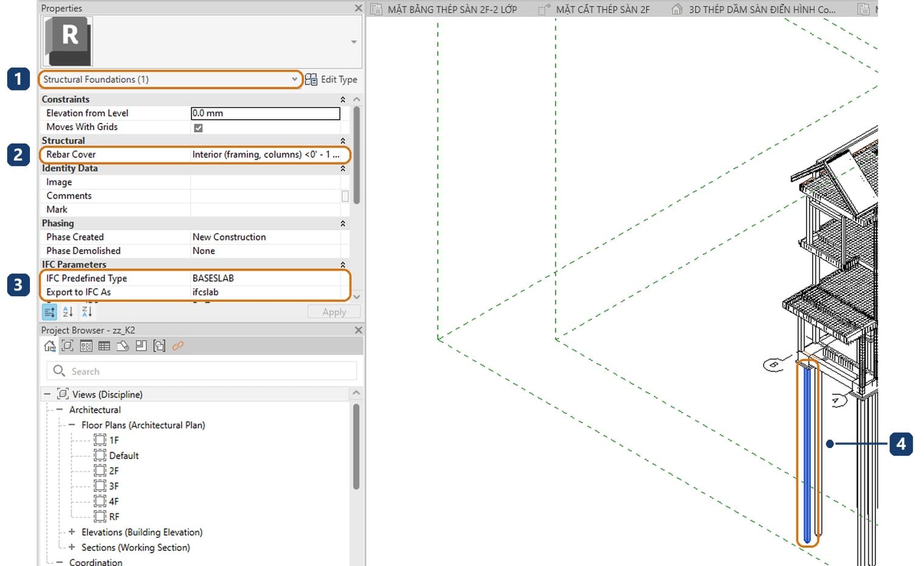Collapse the Structural property group
This screenshot has height=566, width=924.
tap(343, 140)
